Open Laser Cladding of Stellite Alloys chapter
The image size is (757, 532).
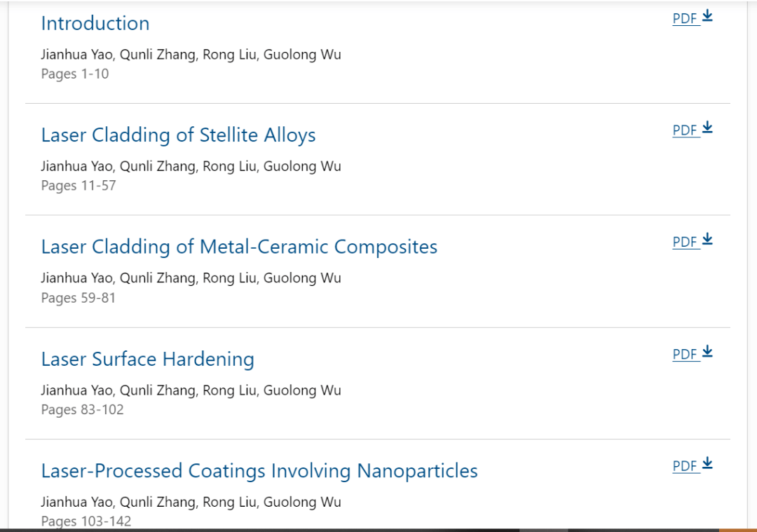point(178,135)
